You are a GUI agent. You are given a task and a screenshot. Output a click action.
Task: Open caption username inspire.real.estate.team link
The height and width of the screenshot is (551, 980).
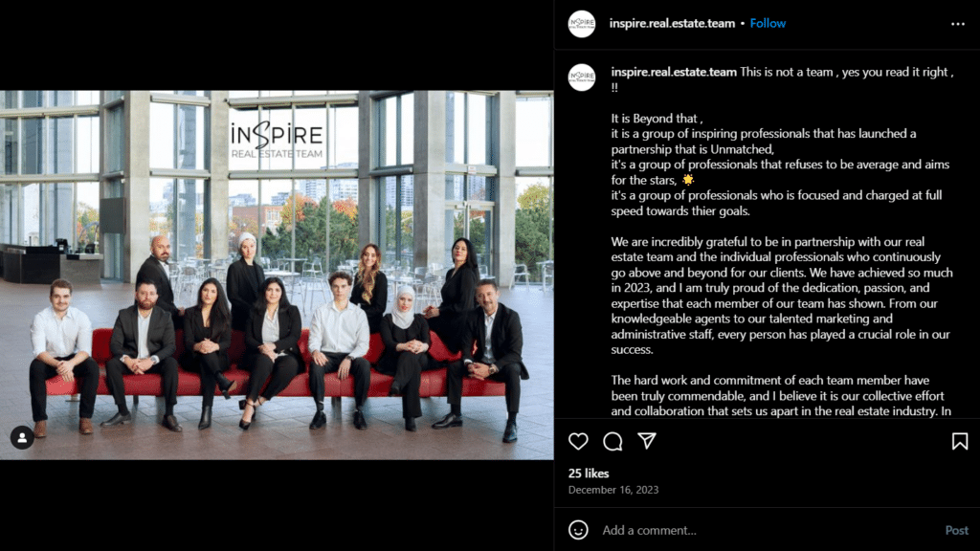[674, 72]
